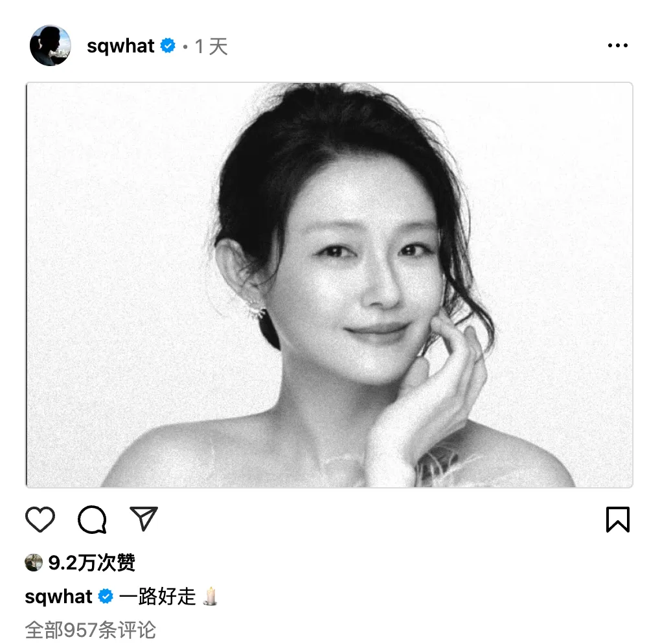
Task: Click the sqwhat username in the caption
Action: (x=58, y=597)
